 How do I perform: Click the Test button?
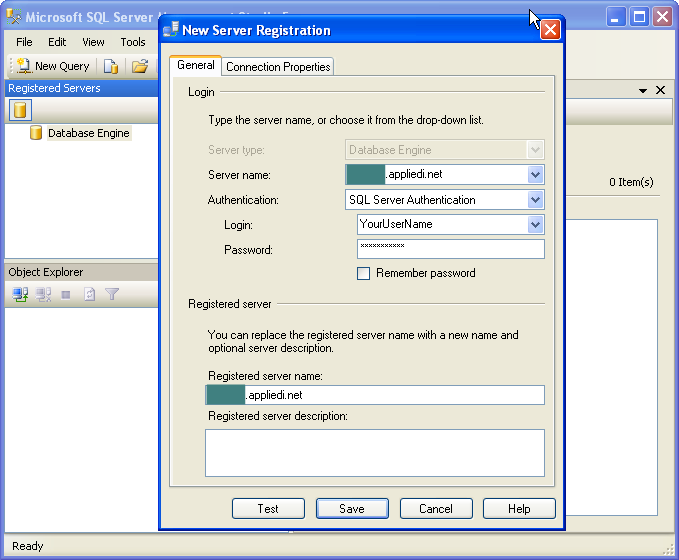tap(268, 508)
